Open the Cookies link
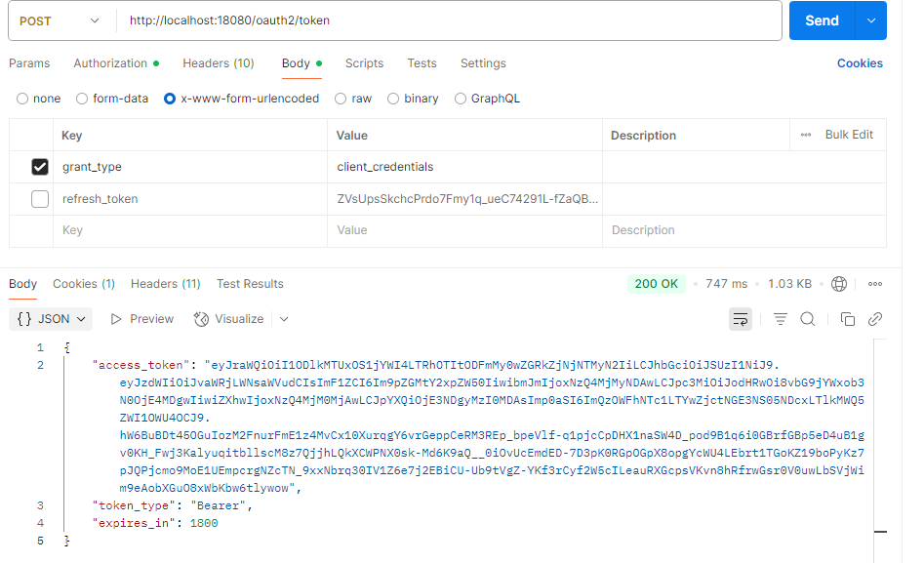This screenshot has width=924, height=563. point(860,63)
